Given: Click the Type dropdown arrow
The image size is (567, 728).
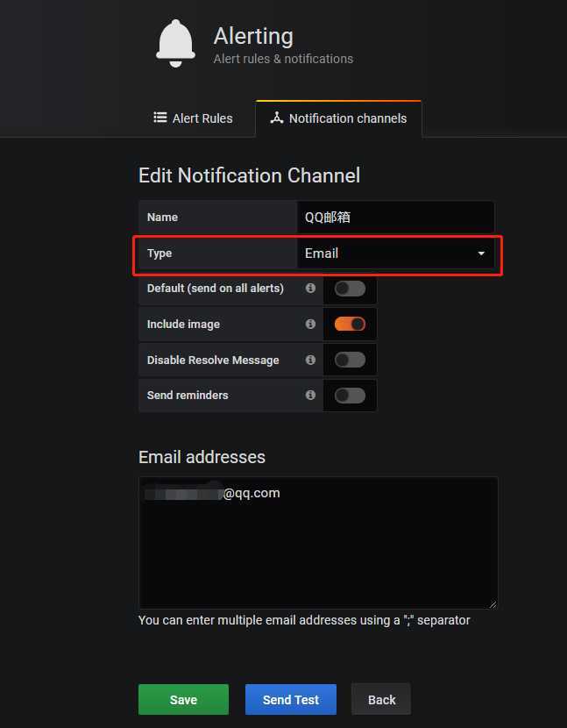Looking at the screenshot, I should coord(481,253).
